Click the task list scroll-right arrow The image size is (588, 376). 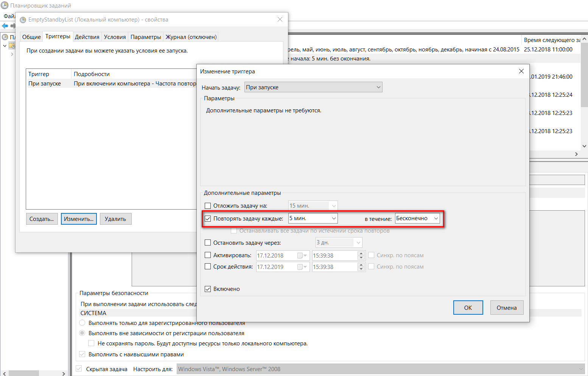click(576, 154)
